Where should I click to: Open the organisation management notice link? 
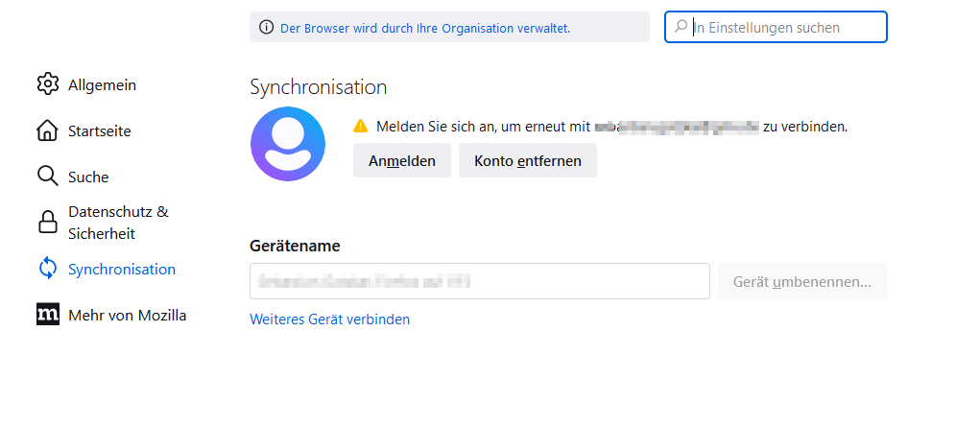(425, 28)
